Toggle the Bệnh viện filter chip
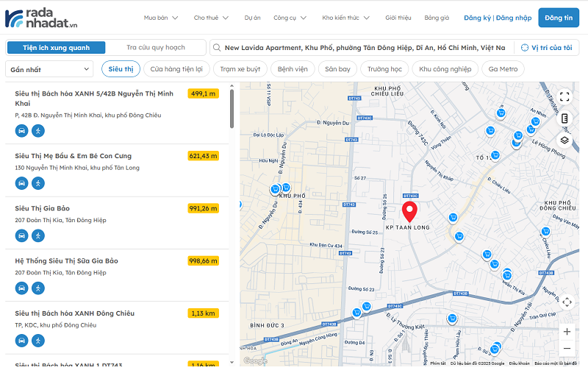This screenshot has height=373, width=588. 293,69
